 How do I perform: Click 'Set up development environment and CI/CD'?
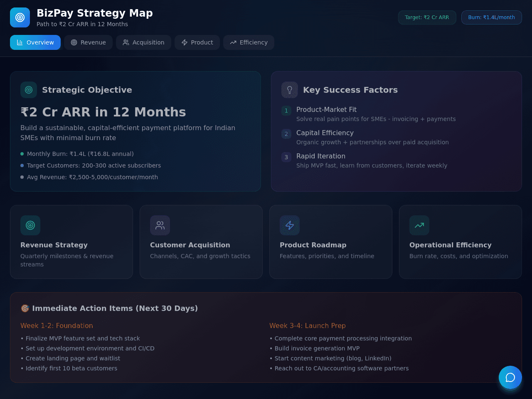pos(90,348)
